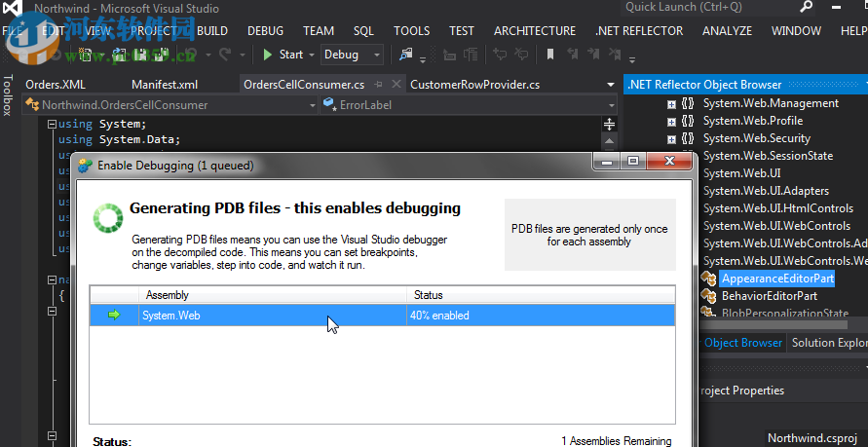Click the green arrow icon in System.Web row
Image resolution: width=868 pixels, height=447 pixels.
114,315
